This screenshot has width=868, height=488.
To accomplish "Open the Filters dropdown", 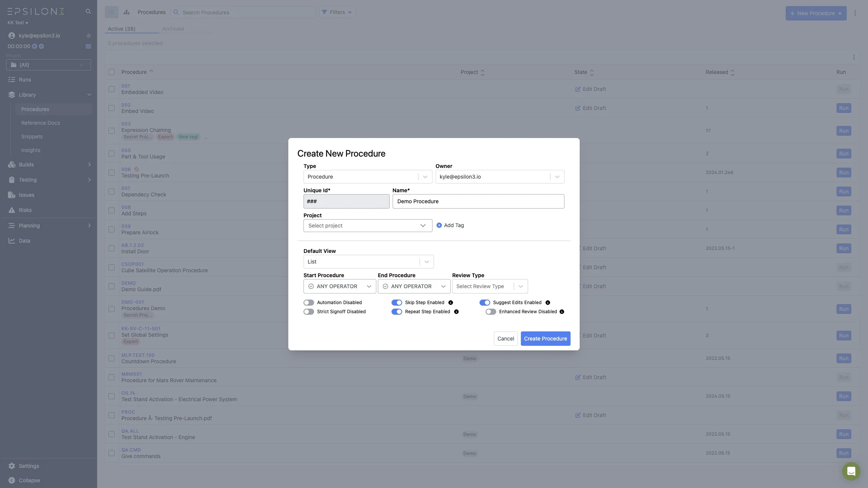I will click(x=337, y=12).
